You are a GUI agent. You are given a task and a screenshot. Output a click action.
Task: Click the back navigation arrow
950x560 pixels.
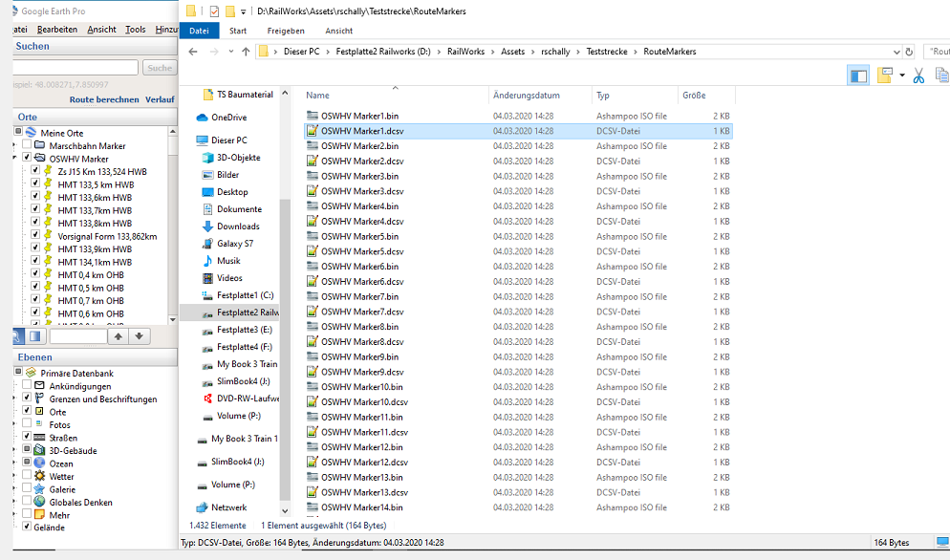point(193,52)
